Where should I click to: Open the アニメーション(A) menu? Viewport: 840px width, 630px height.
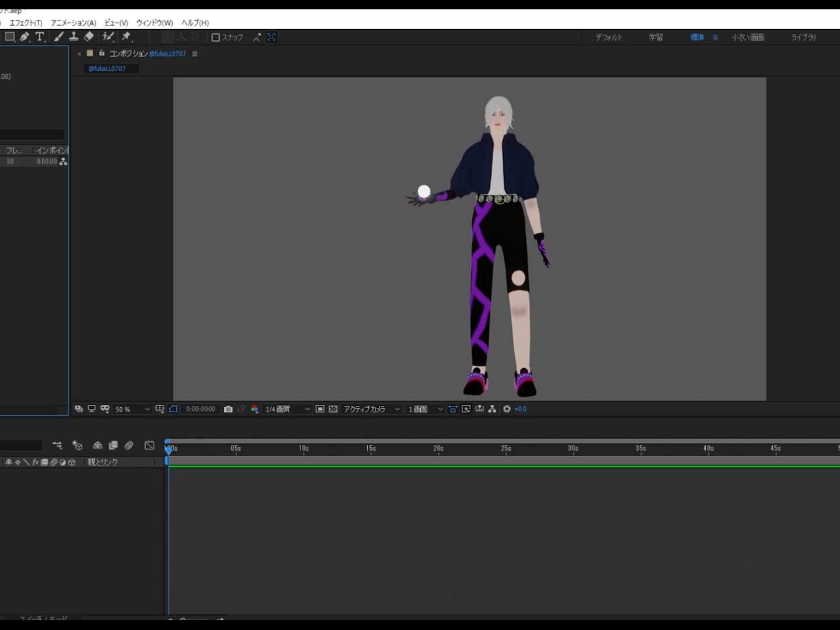coord(74,23)
